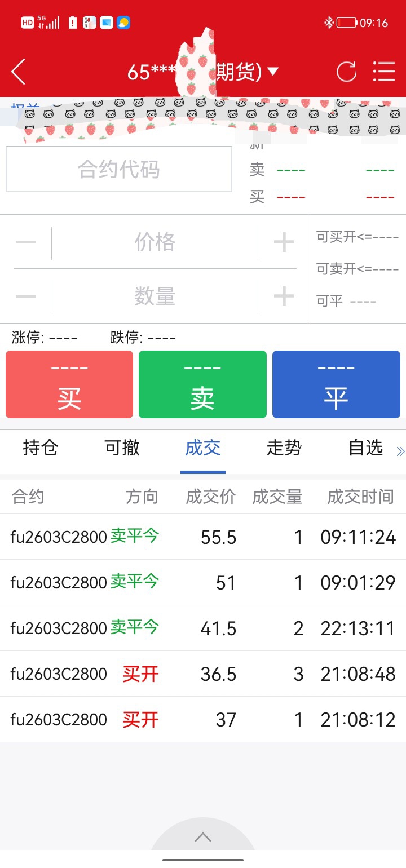This screenshot has height=868, width=406.
Task: Decrease price with minus button
Action: click(x=26, y=243)
